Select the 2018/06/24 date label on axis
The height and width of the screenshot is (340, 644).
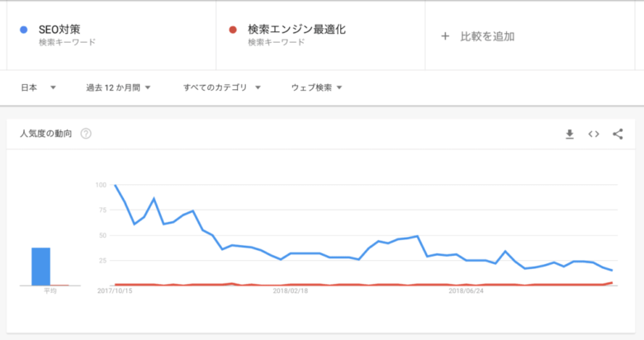coord(466,290)
